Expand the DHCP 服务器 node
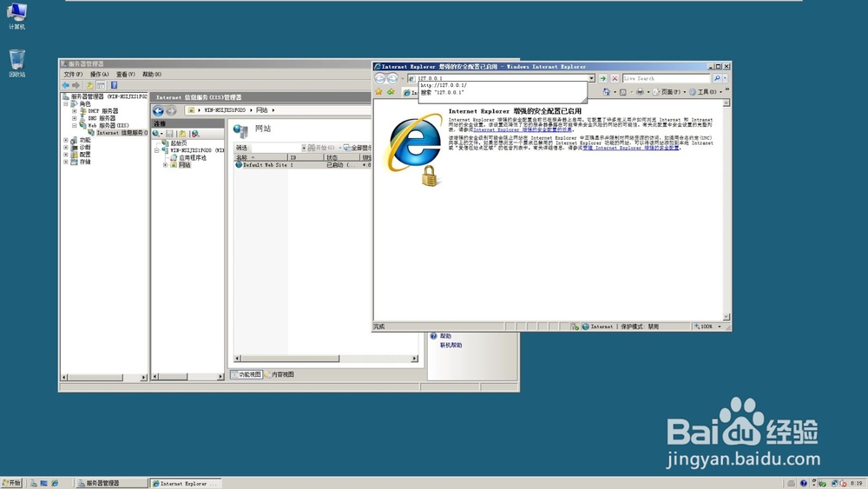This screenshot has height=489, width=868. [x=74, y=111]
